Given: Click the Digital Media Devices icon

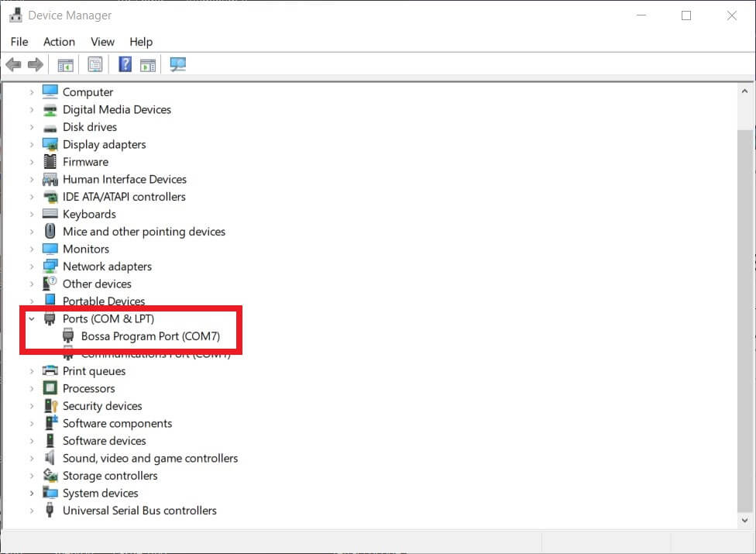Looking at the screenshot, I should point(50,110).
